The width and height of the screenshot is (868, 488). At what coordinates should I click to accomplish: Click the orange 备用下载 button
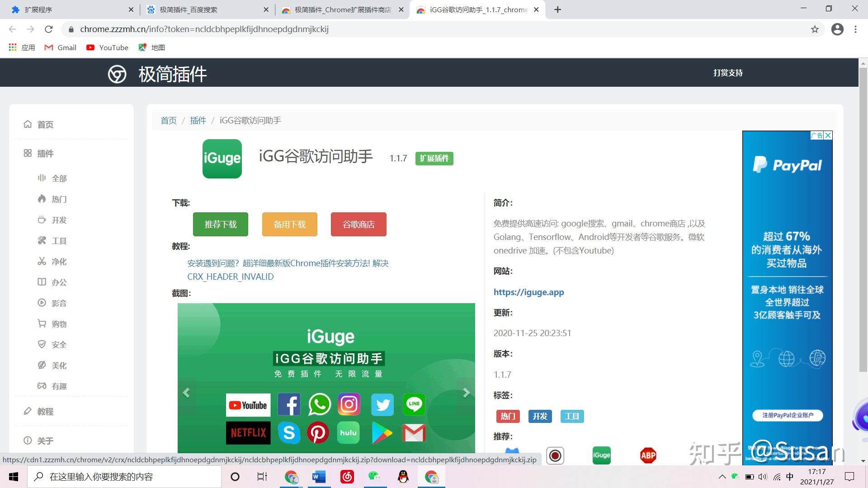pyautogui.click(x=290, y=225)
